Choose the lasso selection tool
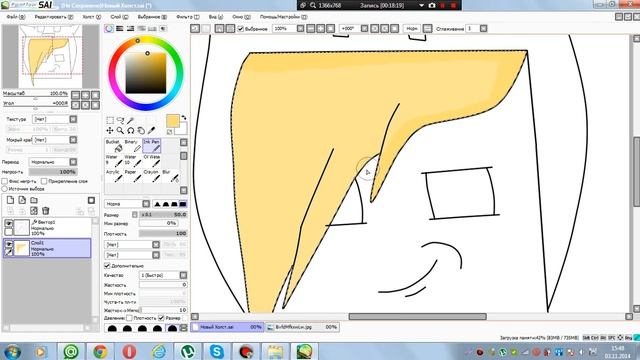 [x=120, y=120]
